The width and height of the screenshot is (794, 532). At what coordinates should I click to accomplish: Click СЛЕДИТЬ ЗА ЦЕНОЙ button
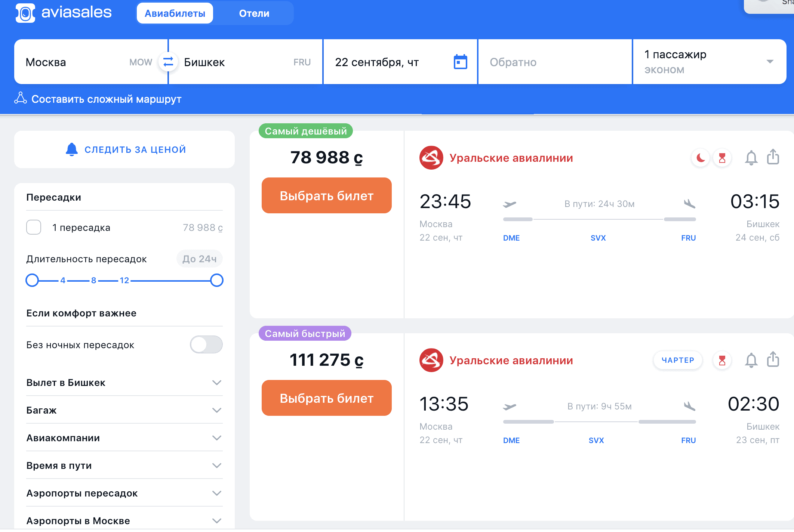pyautogui.click(x=124, y=149)
